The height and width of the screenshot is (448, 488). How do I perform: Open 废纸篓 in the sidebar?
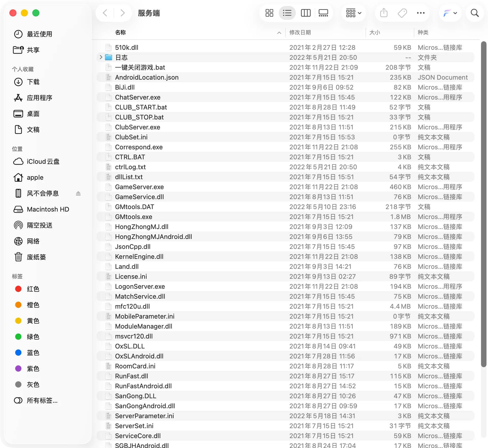click(x=30, y=257)
